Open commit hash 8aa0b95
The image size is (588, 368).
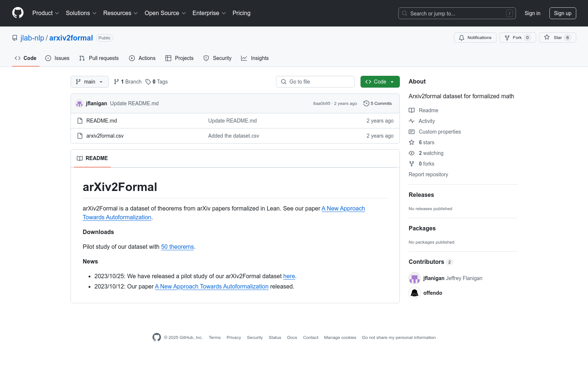[322, 103]
